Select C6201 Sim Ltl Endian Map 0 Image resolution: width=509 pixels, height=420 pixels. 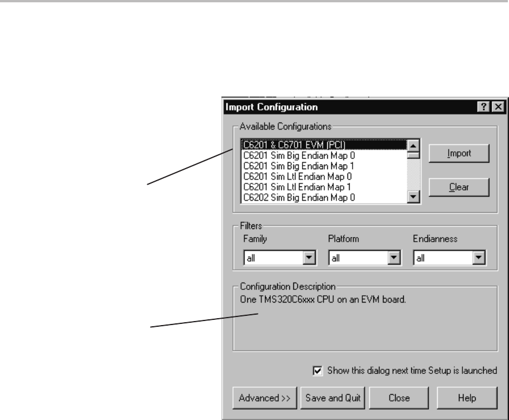pos(324,177)
